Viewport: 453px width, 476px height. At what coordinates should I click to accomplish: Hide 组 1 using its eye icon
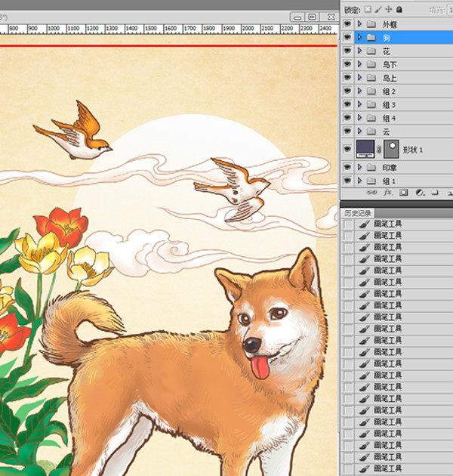pyautogui.click(x=347, y=181)
